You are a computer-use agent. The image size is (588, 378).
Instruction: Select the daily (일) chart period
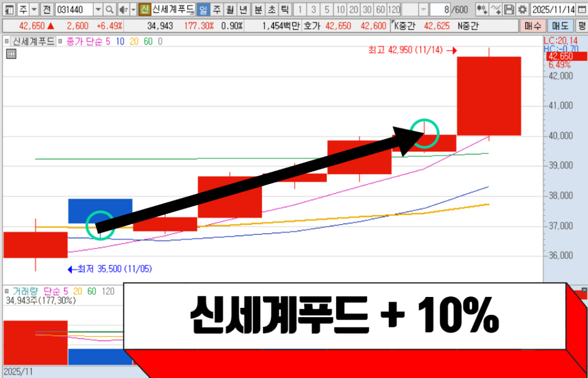click(203, 10)
